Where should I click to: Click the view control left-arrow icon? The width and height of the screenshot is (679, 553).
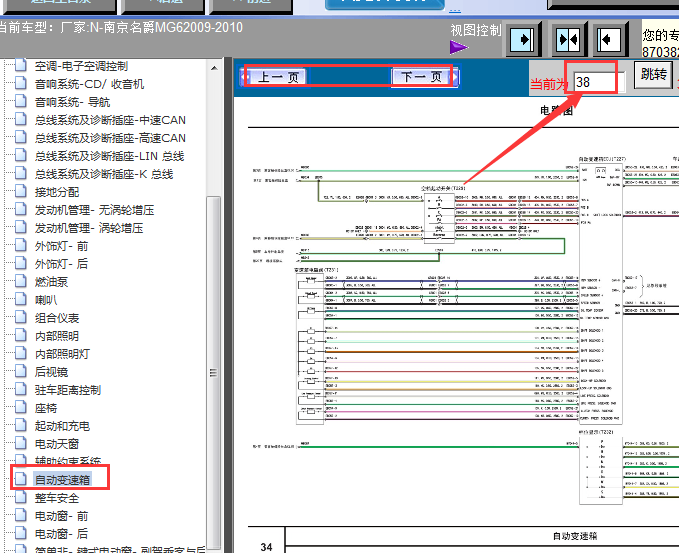coord(609,40)
